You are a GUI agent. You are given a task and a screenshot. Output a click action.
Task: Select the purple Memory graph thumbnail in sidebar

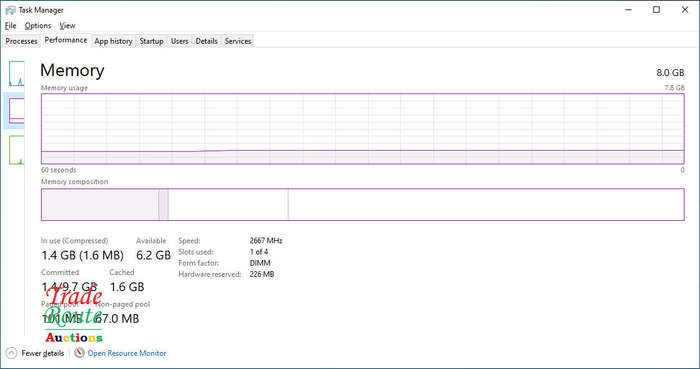17,111
